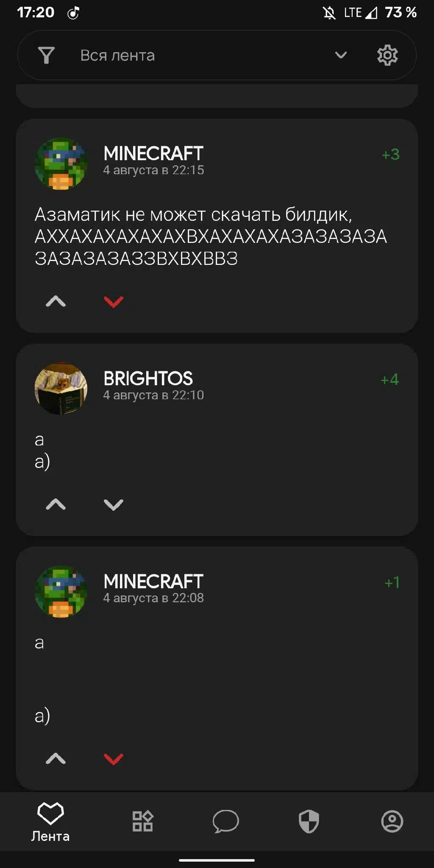Viewport: 434px width, 868px height.
Task: Downvote the BRIGHTOS post
Action: point(114,504)
